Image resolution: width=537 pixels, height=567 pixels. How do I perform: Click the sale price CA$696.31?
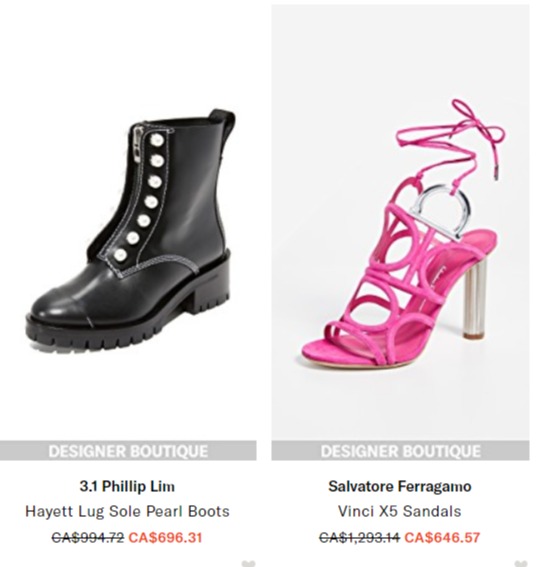(x=165, y=537)
